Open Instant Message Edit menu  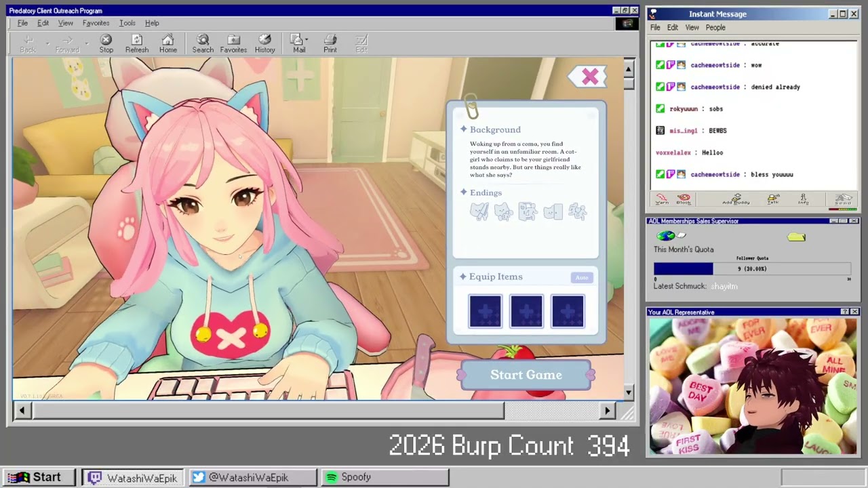[672, 28]
